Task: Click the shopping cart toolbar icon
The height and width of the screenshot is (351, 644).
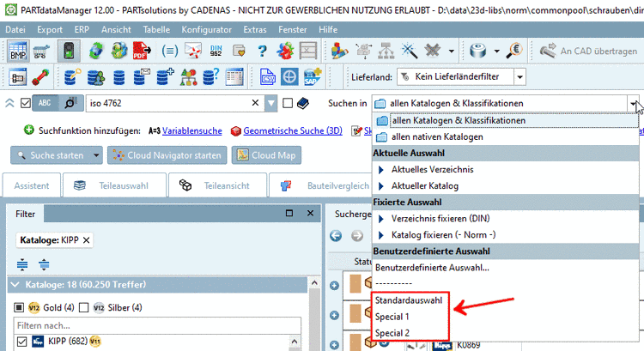Action: (41, 51)
